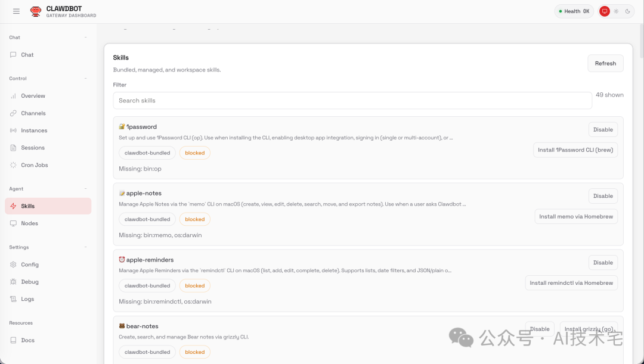Click the Cron Jobs spinner icon
This screenshot has width=644, height=364.
(x=13, y=165)
